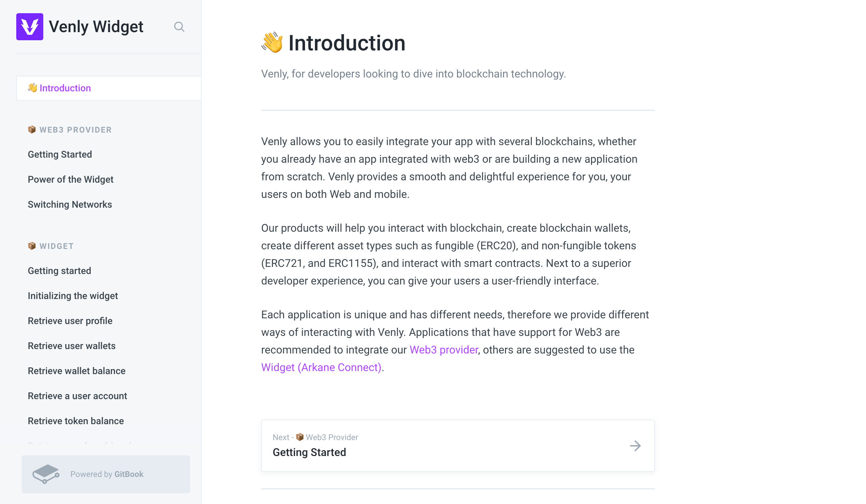
Task: Open Getting Started under Web3 Provider
Action: tap(60, 154)
